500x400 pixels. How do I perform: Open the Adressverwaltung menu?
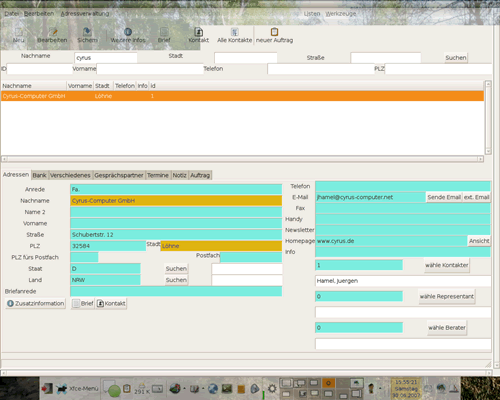coord(85,14)
